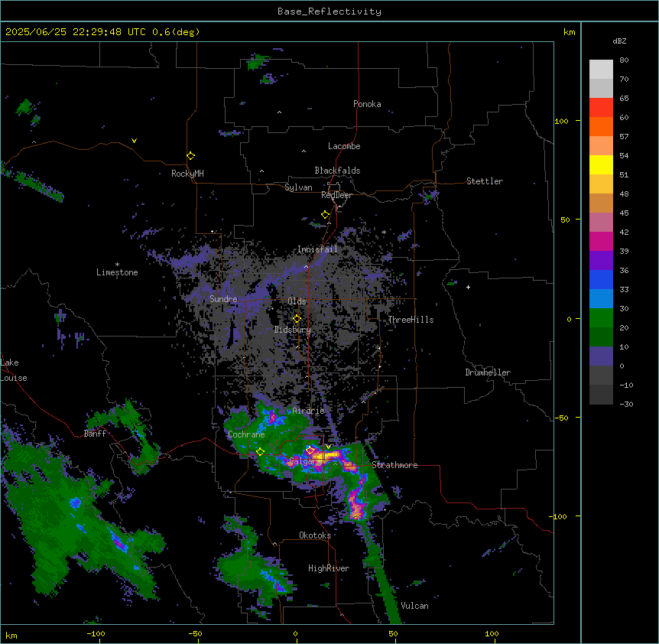Click the HighRiver city label

329,568
